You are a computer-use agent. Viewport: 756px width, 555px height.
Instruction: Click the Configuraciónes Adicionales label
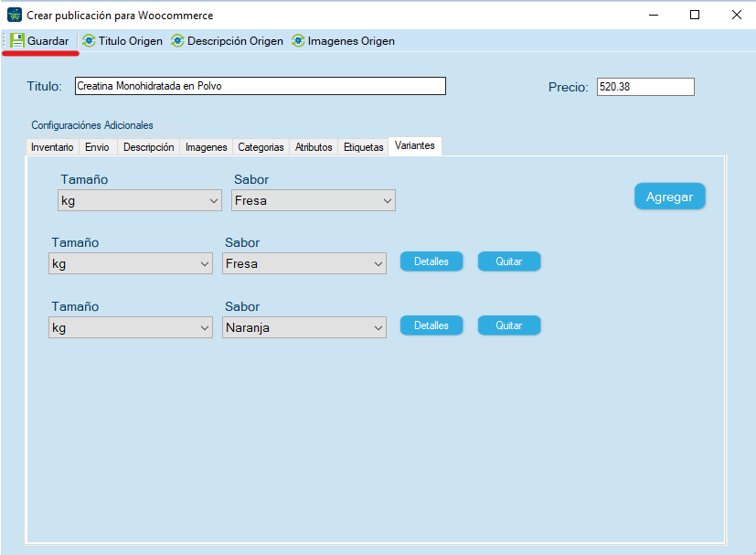pos(92,125)
